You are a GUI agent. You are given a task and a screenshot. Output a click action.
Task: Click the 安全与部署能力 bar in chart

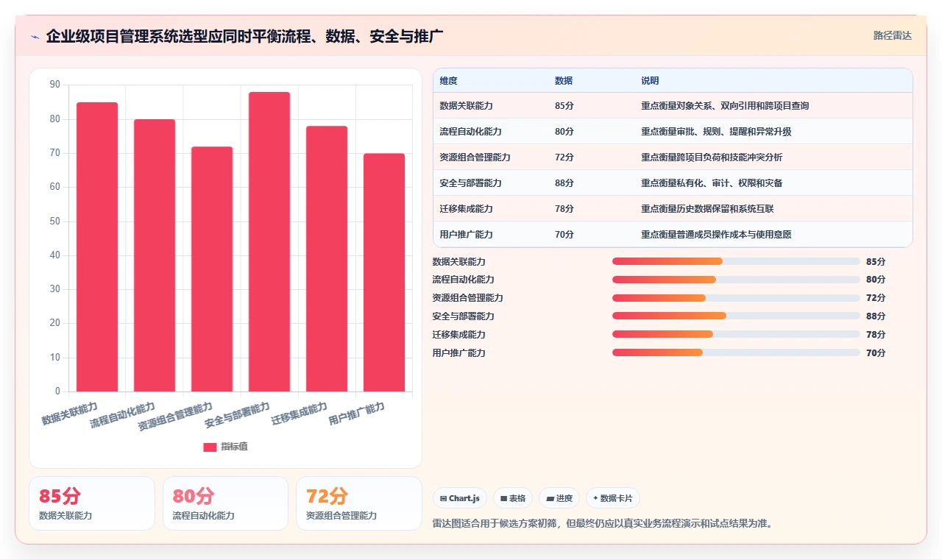tap(269, 241)
